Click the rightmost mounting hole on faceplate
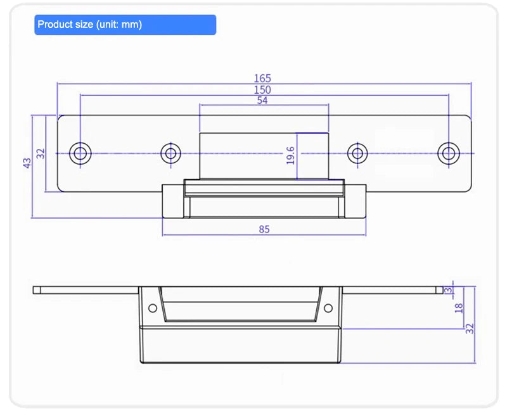507x420 pixels. click(449, 153)
